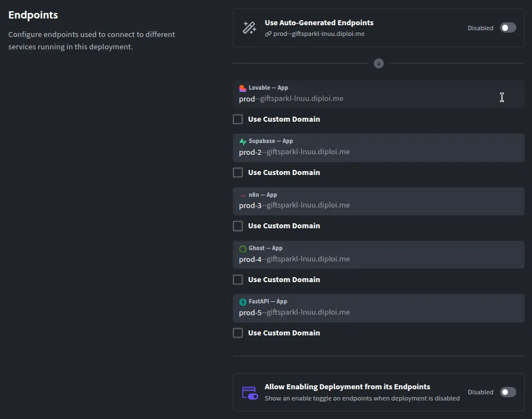Check Use Custom Domain for Lovable
Screen dimensions: 532x419
(x=238, y=119)
